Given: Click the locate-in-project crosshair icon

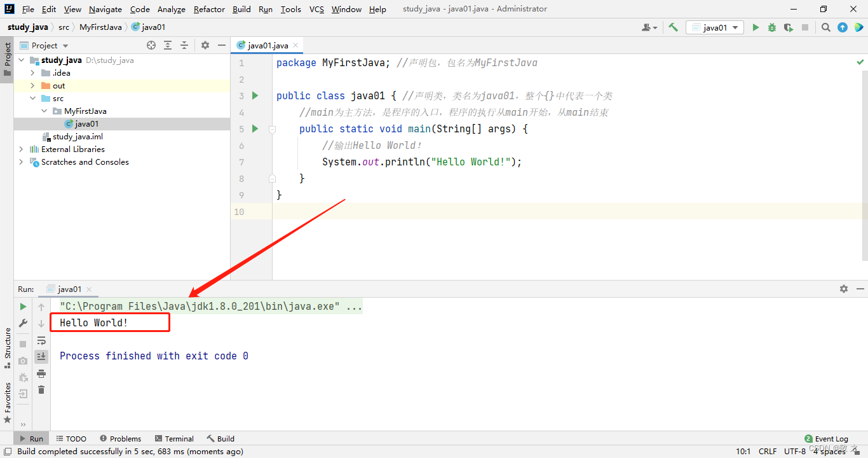Looking at the screenshot, I should click(x=151, y=45).
